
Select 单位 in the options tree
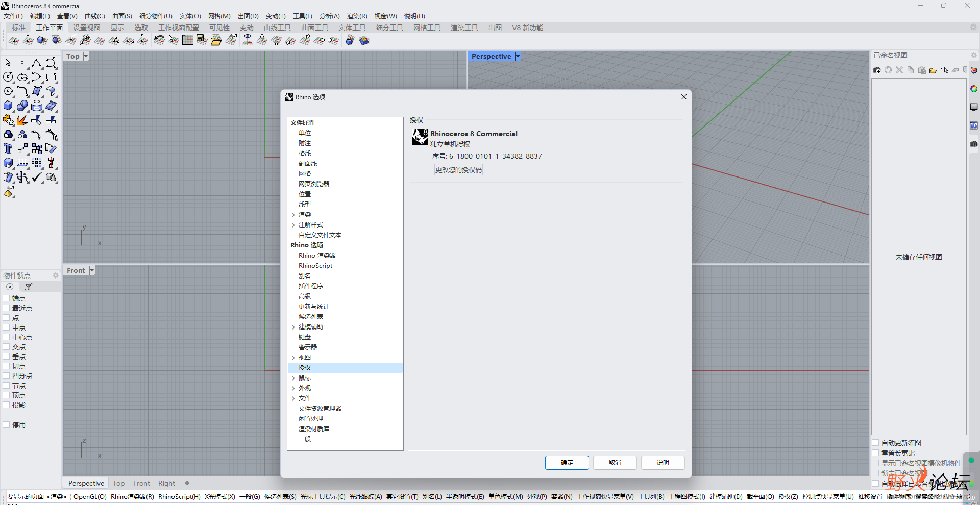(305, 133)
